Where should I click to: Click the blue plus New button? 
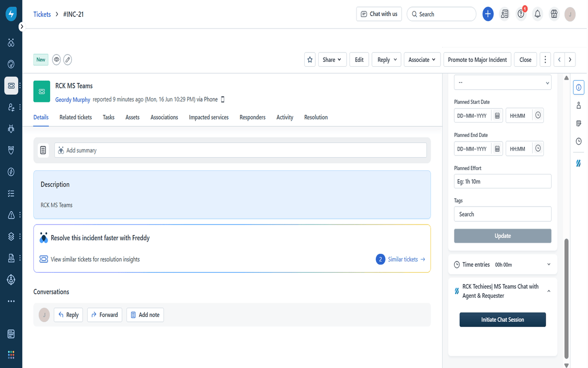[488, 14]
